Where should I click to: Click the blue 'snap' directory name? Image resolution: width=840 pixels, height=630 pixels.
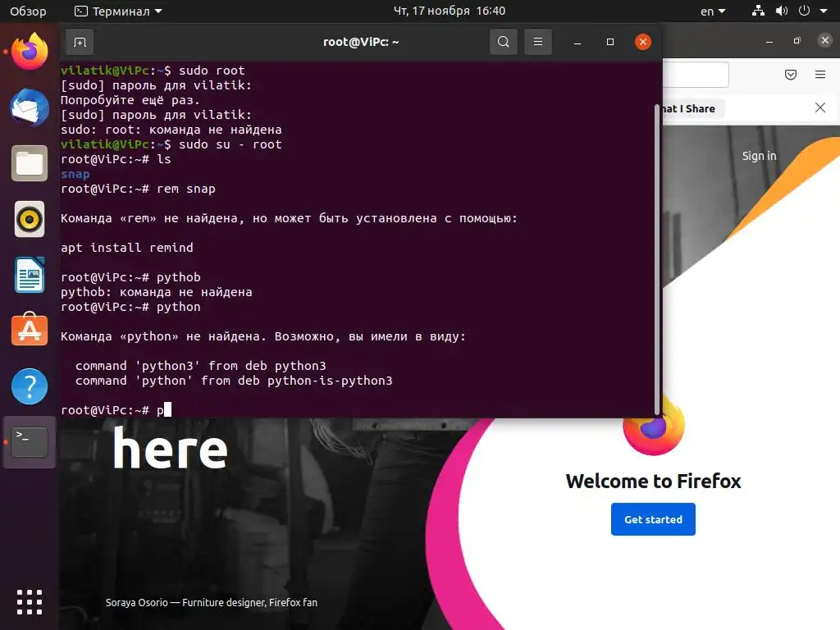pyautogui.click(x=75, y=174)
